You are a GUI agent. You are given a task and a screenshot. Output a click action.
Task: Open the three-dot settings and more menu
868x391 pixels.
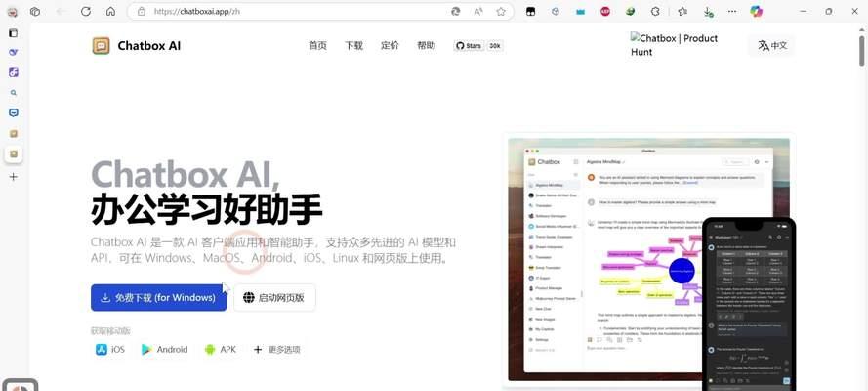coord(732,11)
